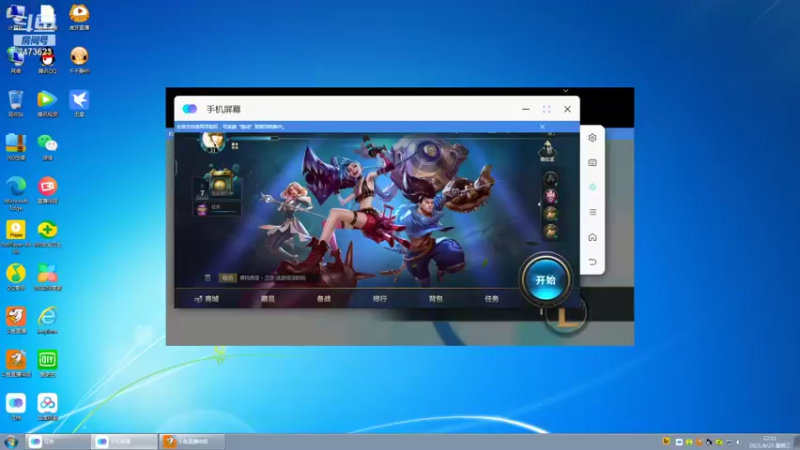Image resolution: width=800 pixels, height=450 pixels.
Task: Switch to the 手机屏幕 taskbar button
Action: click(x=124, y=441)
